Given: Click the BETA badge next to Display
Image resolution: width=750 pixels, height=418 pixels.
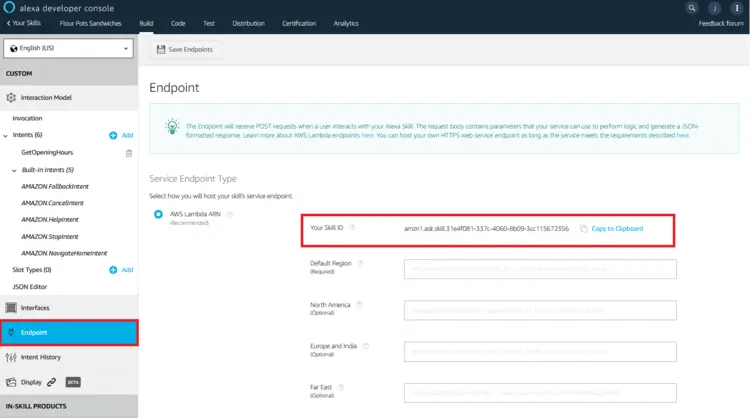Looking at the screenshot, I should (73, 382).
